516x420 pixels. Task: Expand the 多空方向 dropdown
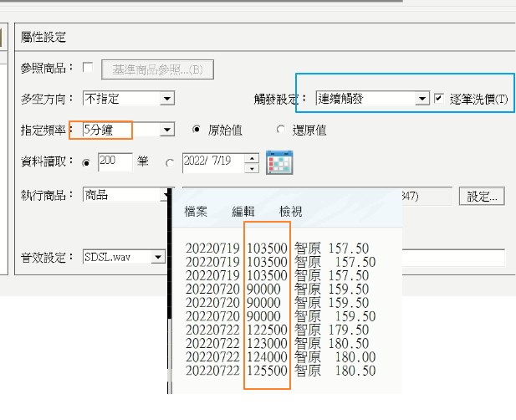[167, 99]
